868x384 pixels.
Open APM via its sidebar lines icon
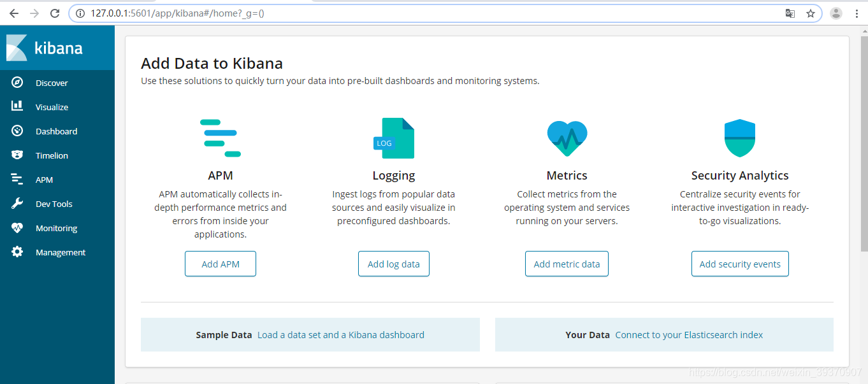(17, 180)
